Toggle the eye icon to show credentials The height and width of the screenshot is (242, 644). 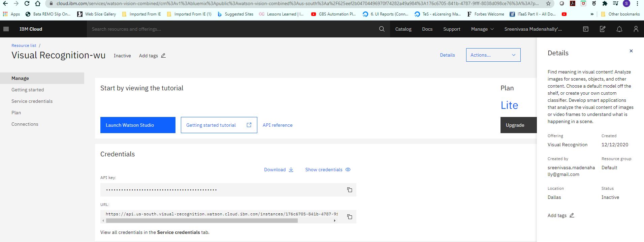(x=348, y=170)
